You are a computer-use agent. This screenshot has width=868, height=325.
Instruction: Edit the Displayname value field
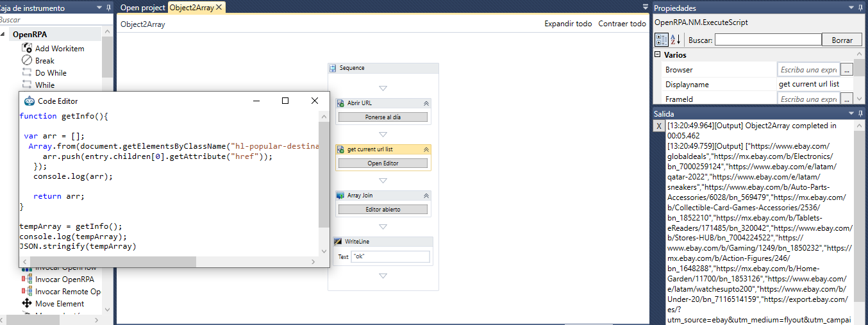815,84
